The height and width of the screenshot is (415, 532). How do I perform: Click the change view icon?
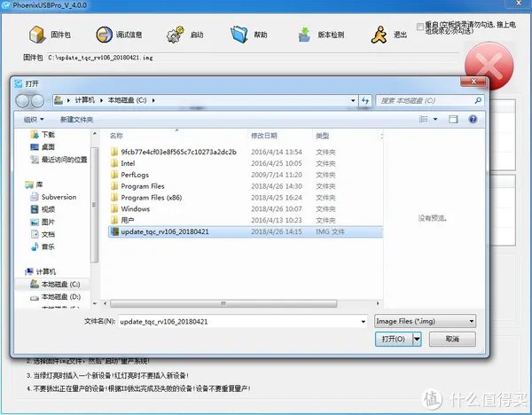pos(424,119)
